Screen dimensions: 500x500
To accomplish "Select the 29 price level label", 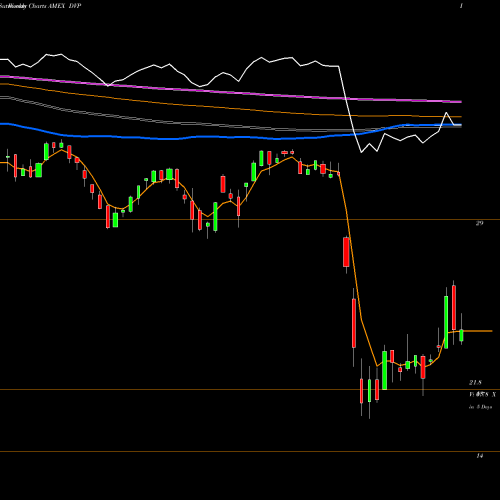I will (479, 223).
